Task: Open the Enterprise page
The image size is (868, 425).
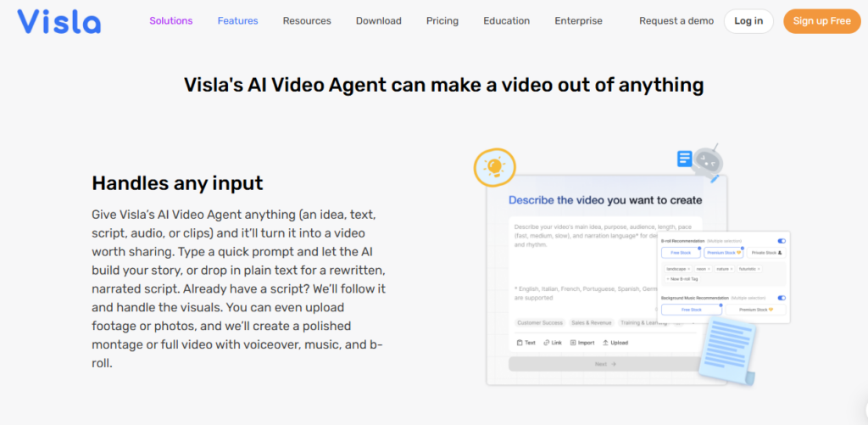Action: [x=579, y=21]
